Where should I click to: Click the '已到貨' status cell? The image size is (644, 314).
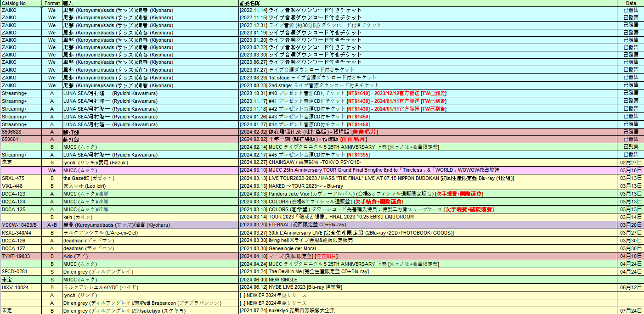click(631, 146)
